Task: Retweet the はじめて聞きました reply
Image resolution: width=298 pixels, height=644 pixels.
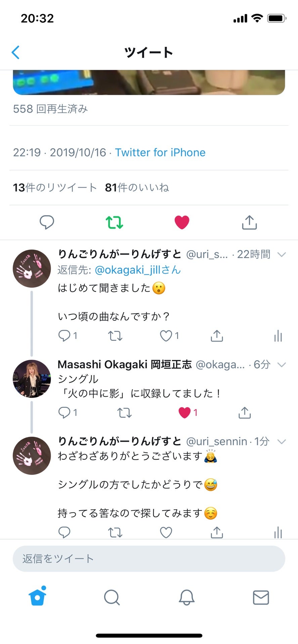Action: 115,336
